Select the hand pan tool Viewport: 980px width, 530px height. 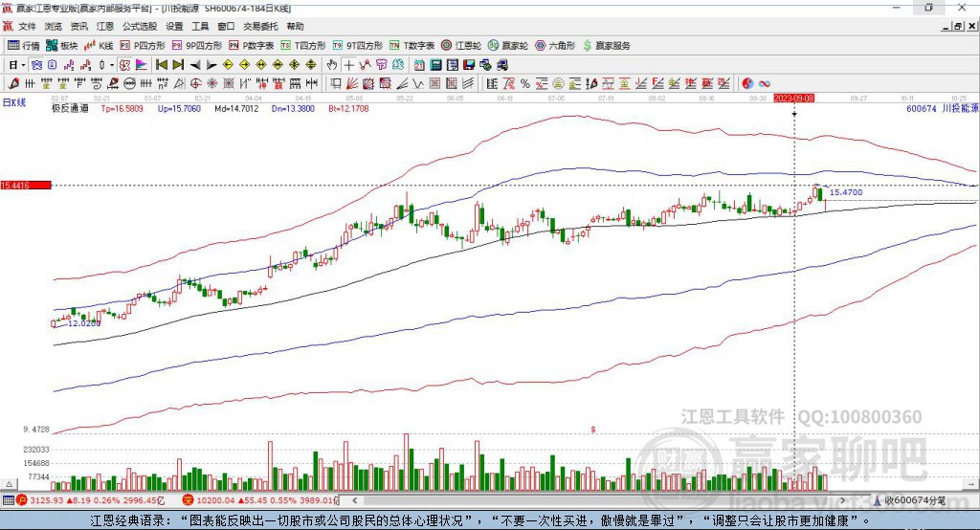point(332,65)
